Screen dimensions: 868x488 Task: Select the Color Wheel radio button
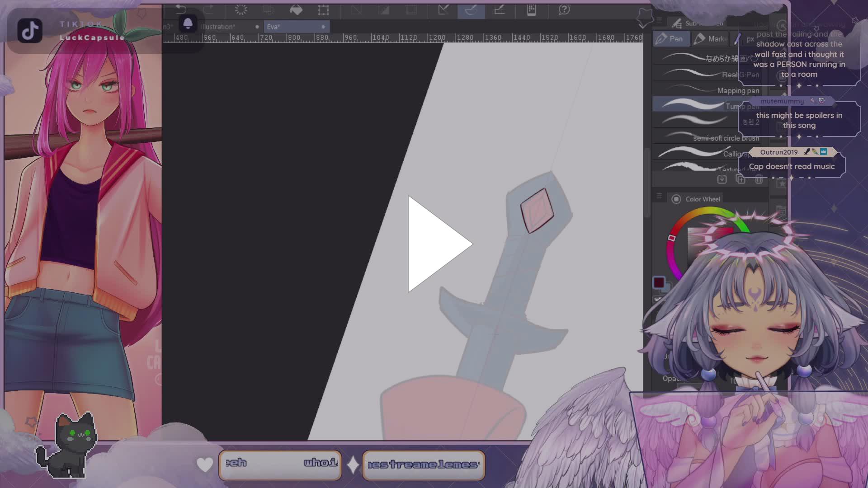click(676, 199)
